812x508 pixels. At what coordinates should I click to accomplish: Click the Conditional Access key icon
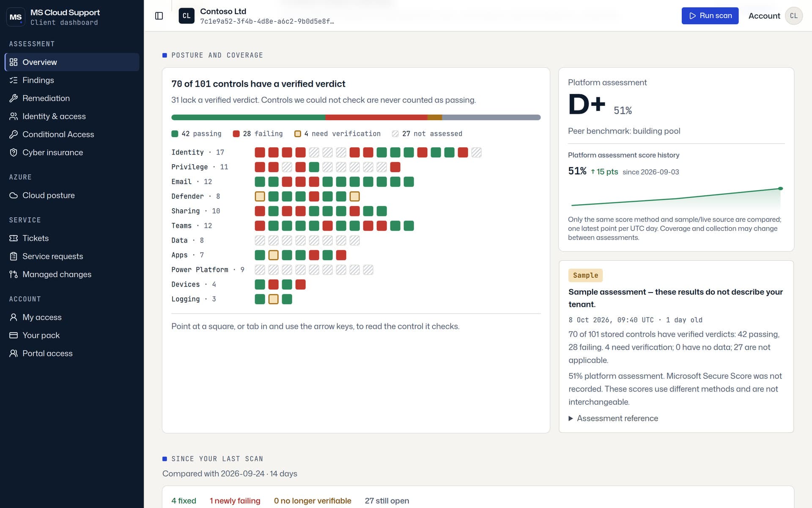click(14, 135)
